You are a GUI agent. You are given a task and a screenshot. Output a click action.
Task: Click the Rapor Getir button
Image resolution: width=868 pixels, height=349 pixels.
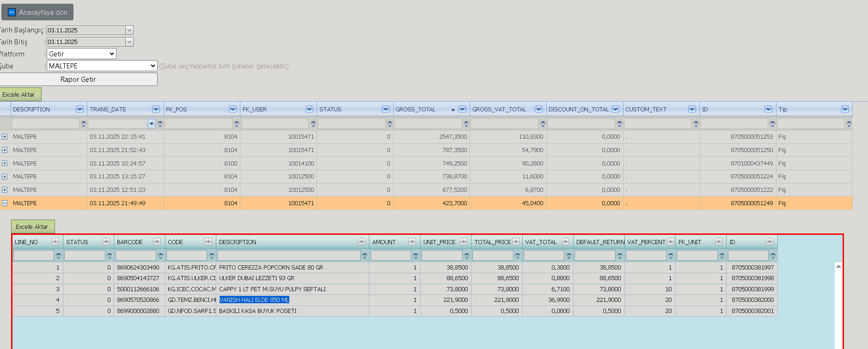point(78,80)
